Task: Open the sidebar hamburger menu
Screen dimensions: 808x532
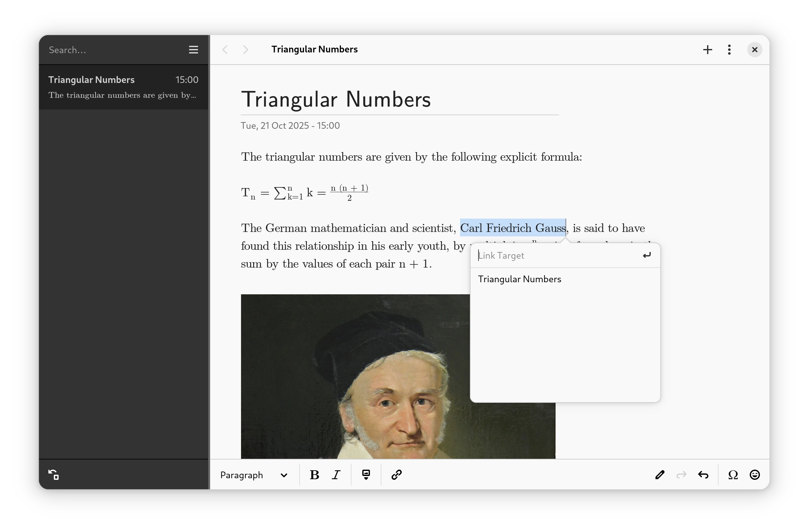Action: pyautogui.click(x=194, y=50)
